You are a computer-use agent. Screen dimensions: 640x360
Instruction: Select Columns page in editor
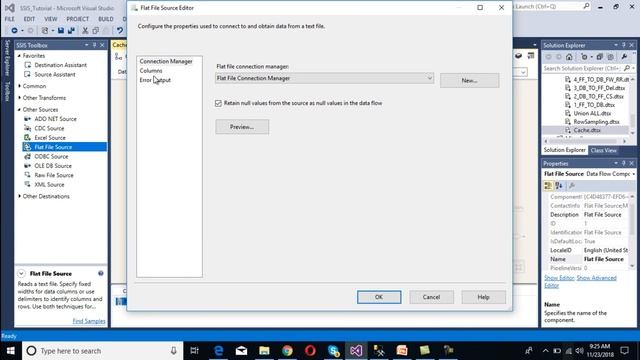coord(151,71)
